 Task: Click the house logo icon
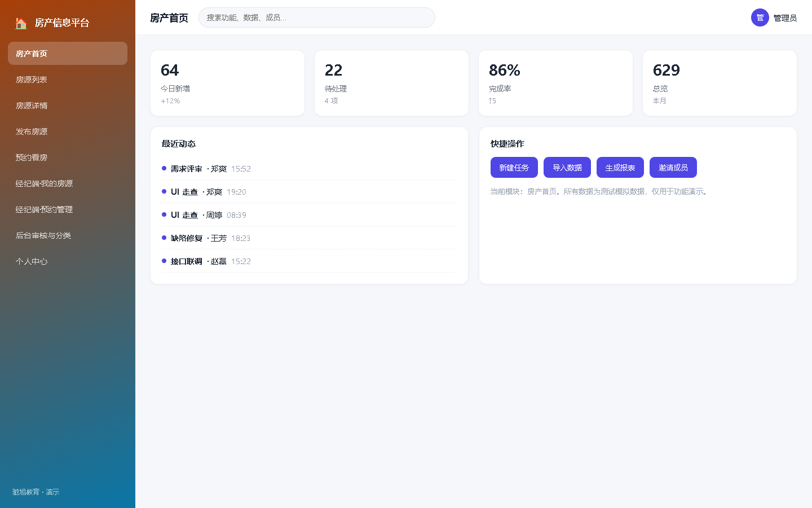pos(21,23)
